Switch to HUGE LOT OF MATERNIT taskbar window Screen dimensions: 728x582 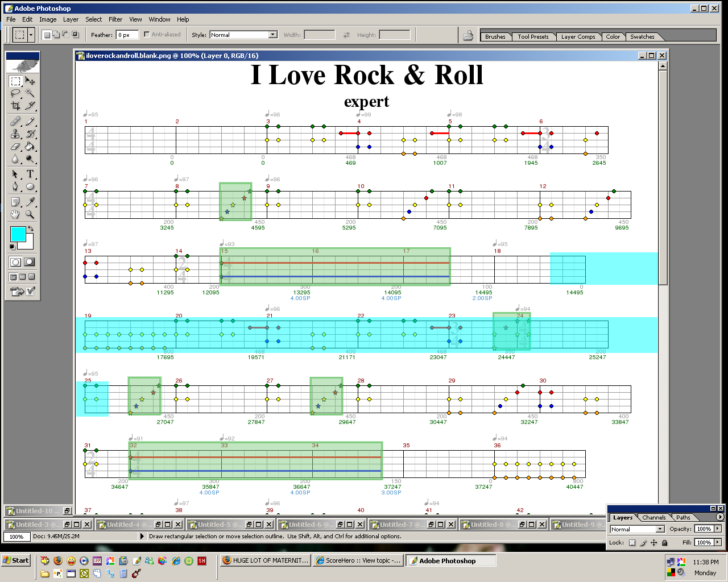[265, 560]
